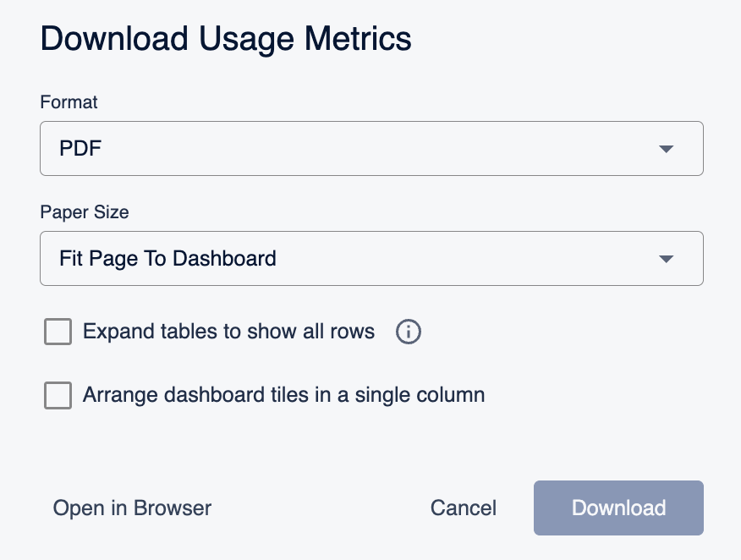Open the Format dropdown showing PDF
Image resolution: width=741 pixels, height=560 pixels.
[x=371, y=148]
